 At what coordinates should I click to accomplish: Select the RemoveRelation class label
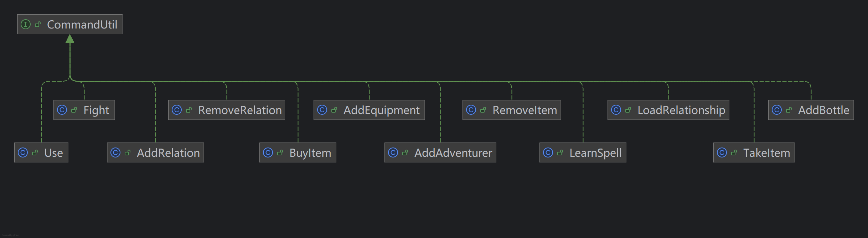click(240, 110)
